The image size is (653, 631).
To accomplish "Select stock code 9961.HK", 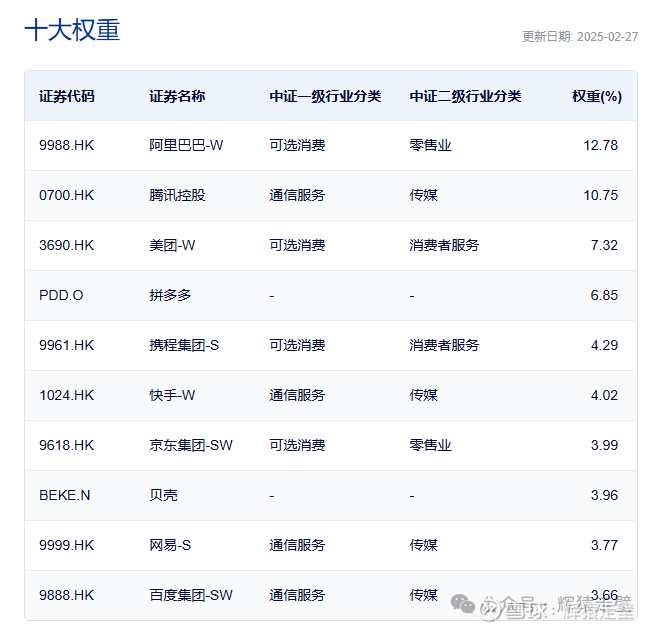I will pos(67,345).
